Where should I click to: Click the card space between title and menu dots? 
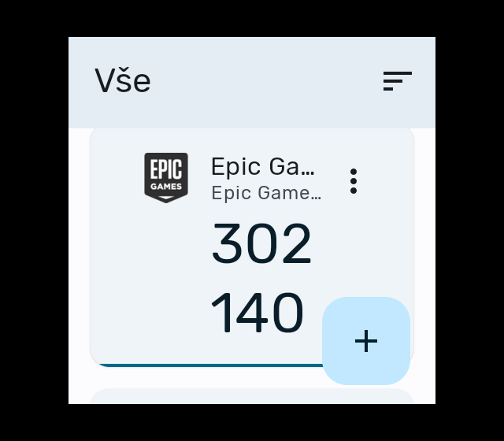332,180
